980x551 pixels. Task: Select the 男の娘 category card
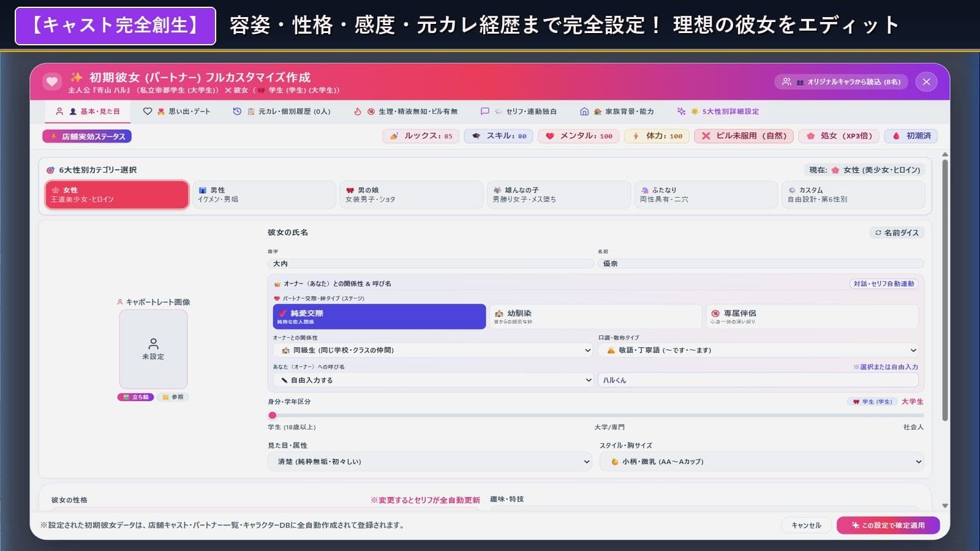(412, 195)
